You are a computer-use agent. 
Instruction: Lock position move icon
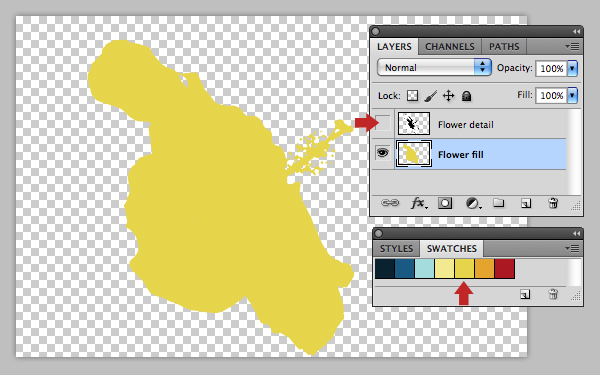pos(448,96)
